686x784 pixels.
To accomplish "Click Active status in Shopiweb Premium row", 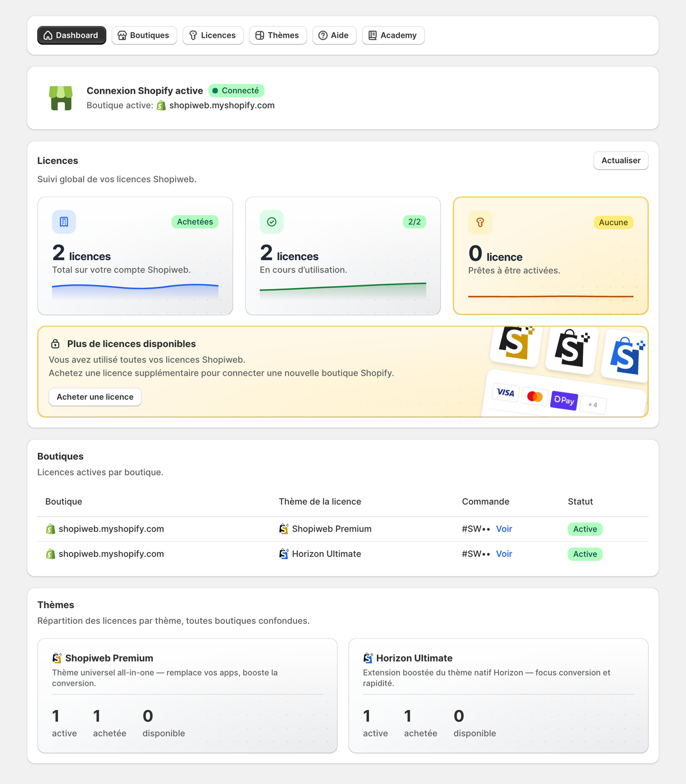I will click(585, 529).
